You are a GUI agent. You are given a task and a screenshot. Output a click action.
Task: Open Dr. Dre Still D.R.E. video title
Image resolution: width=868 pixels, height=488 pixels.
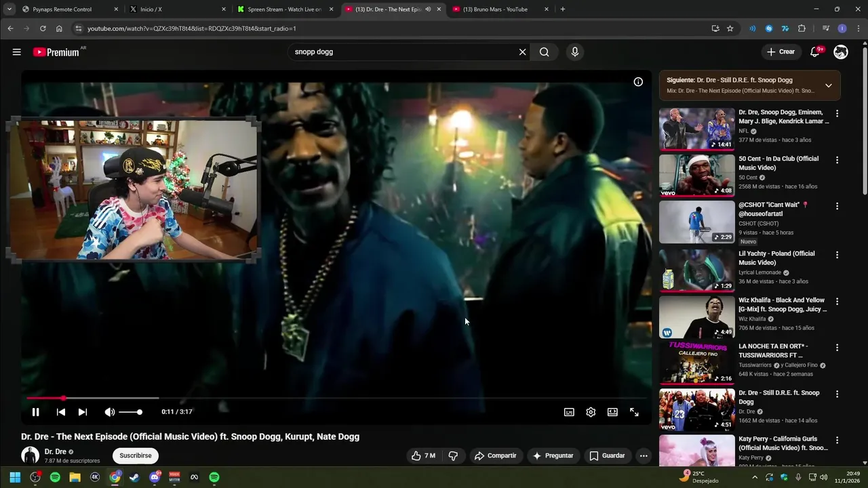(x=778, y=397)
